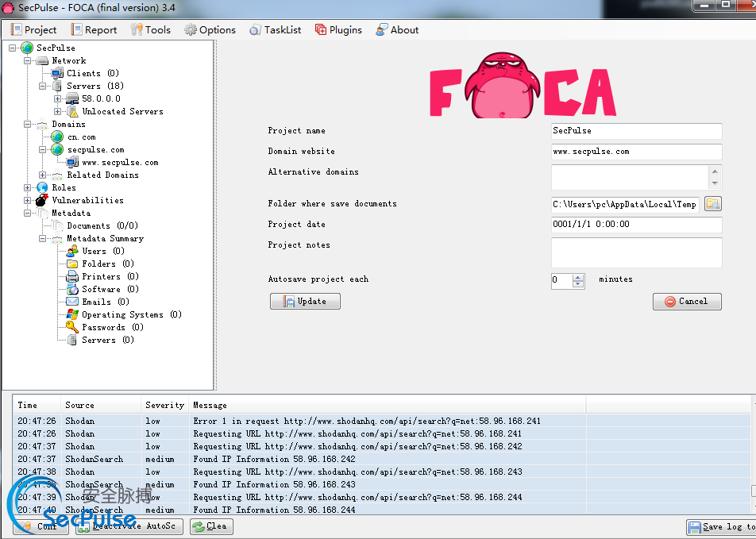Click the Users people icon
Image resolution: width=756 pixels, height=539 pixels.
pyautogui.click(x=72, y=251)
